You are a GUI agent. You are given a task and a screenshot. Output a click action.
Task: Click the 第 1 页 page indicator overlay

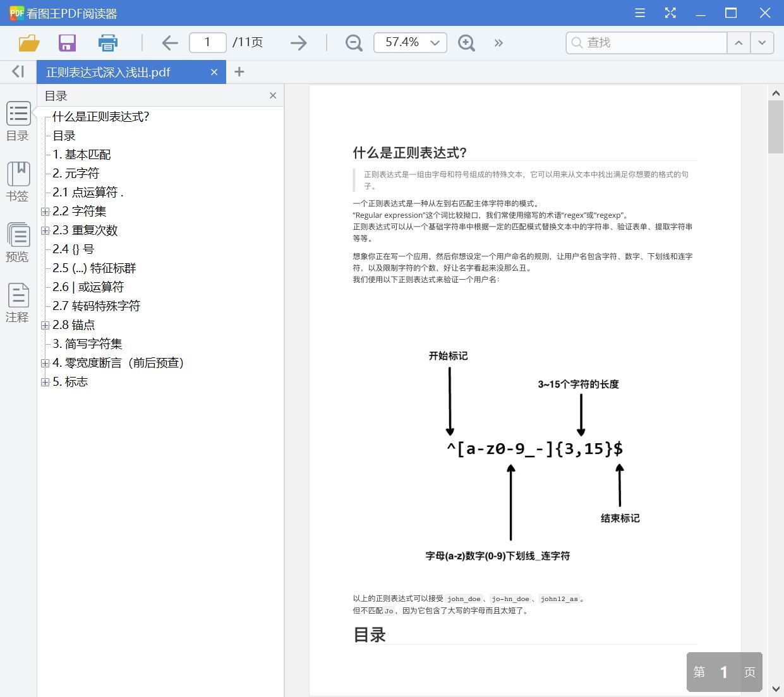coord(725,672)
